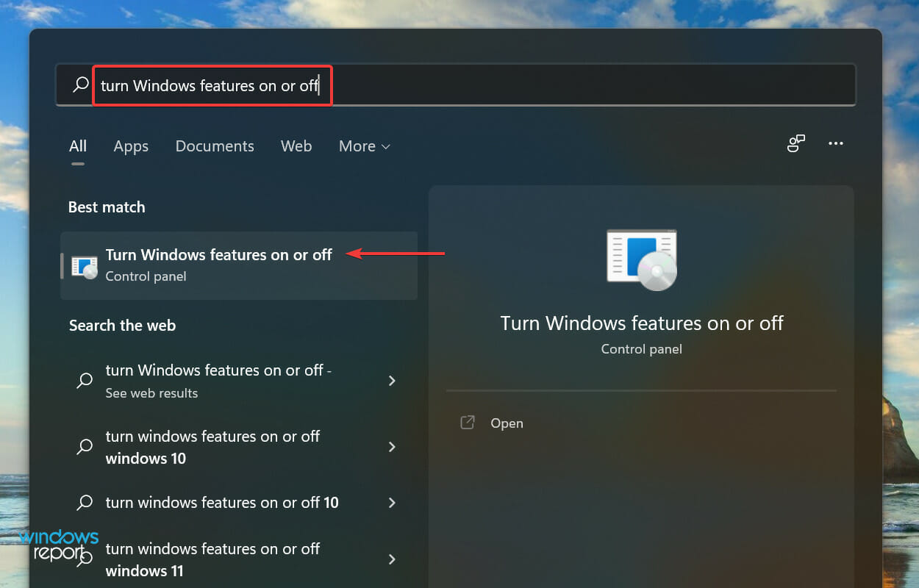
Task: Open the More dropdown
Action: [364, 146]
